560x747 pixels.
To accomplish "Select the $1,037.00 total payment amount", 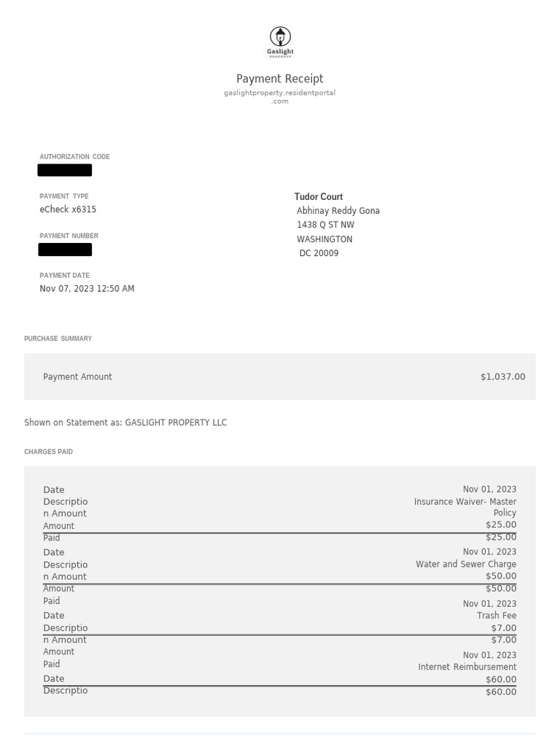I will [x=502, y=377].
